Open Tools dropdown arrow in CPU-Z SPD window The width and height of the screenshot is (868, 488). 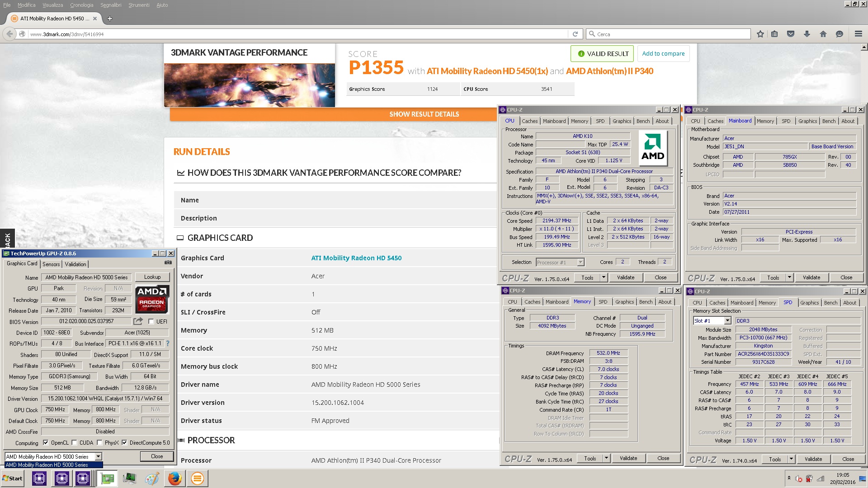tap(791, 459)
